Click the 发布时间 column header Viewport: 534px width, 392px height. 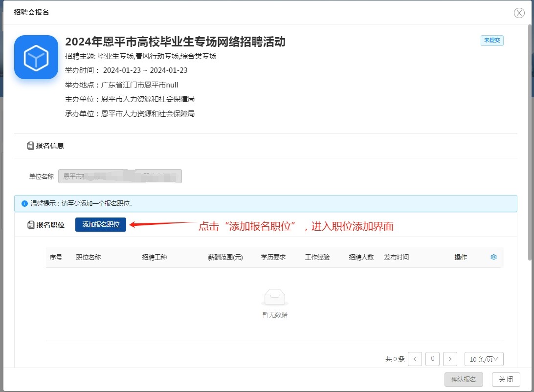[x=396, y=257]
